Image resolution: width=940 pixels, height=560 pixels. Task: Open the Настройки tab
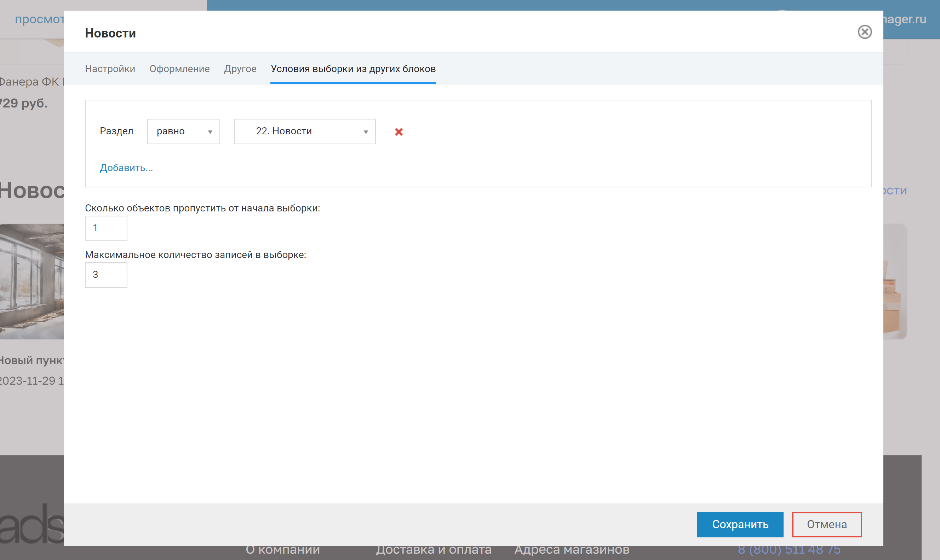[x=110, y=69]
